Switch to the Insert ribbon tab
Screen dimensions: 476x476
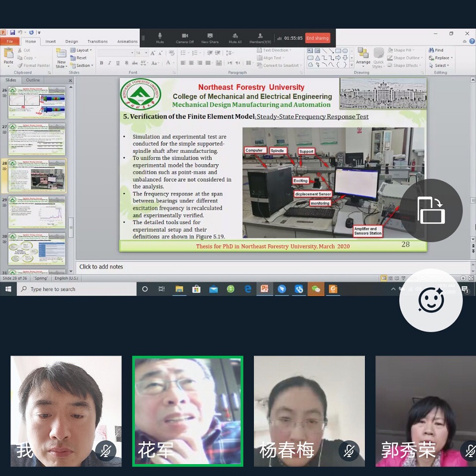click(x=51, y=42)
